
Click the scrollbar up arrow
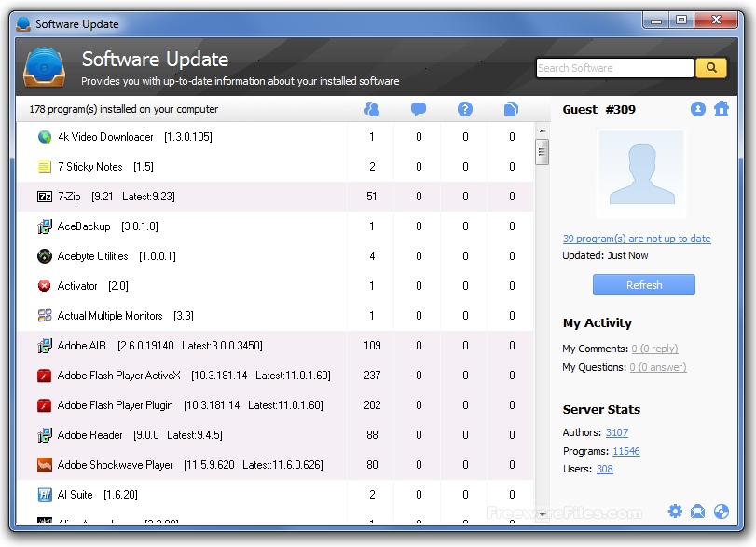(541, 131)
